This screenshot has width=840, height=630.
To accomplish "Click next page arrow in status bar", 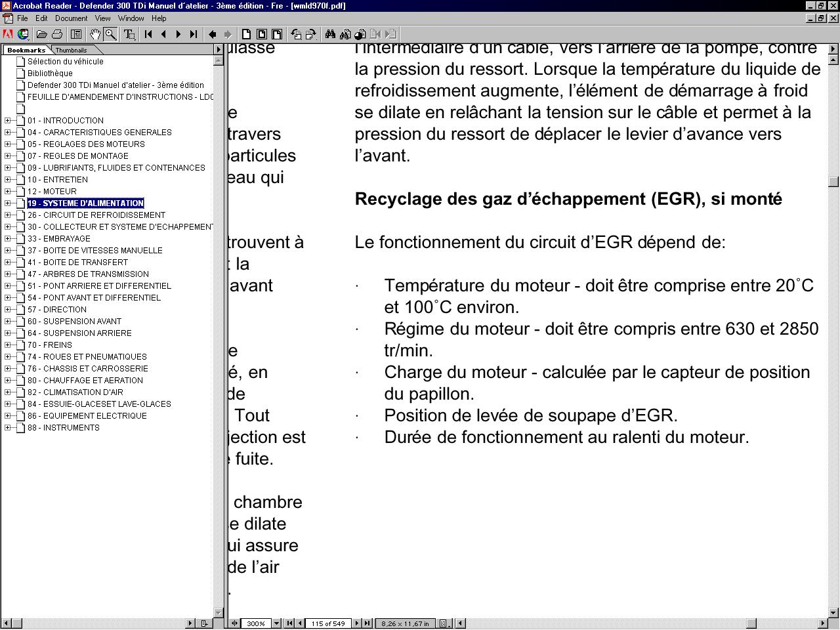I will coord(357,623).
